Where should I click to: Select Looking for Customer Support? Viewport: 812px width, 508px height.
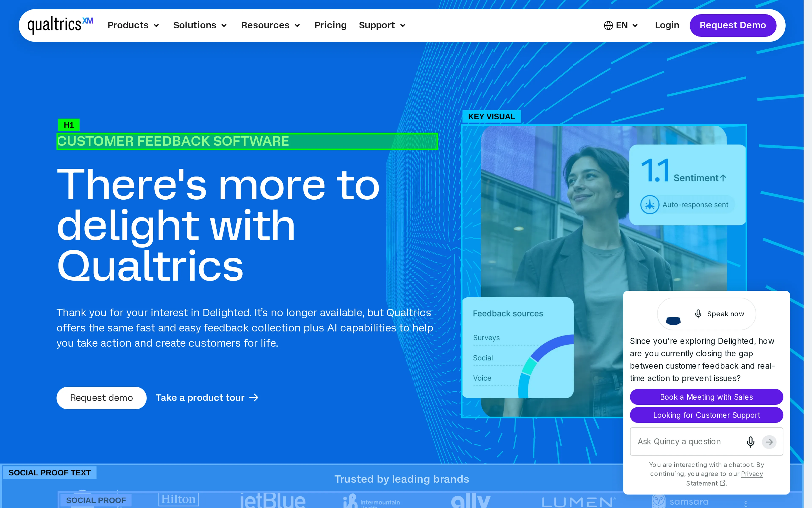[x=706, y=415]
